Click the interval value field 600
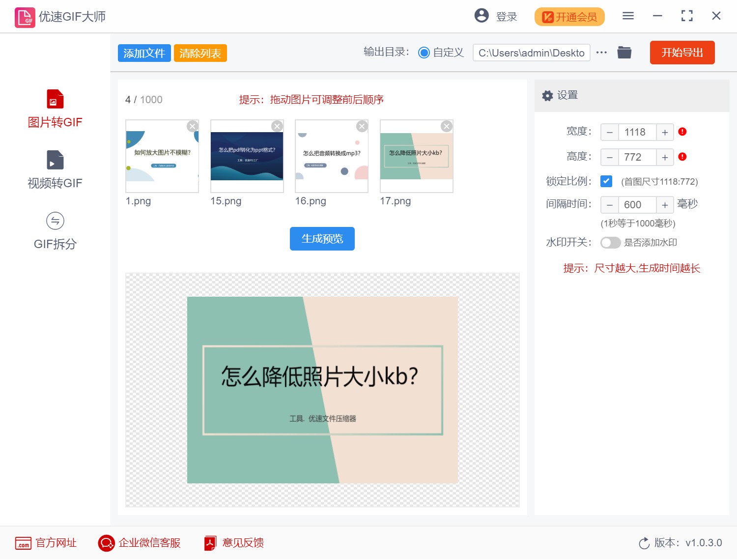737x560 pixels. point(637,205)
